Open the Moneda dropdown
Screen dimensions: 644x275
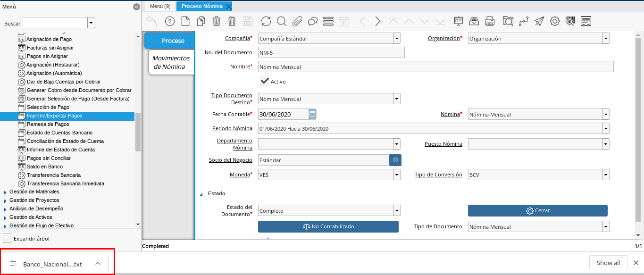(x=397, y=175)
